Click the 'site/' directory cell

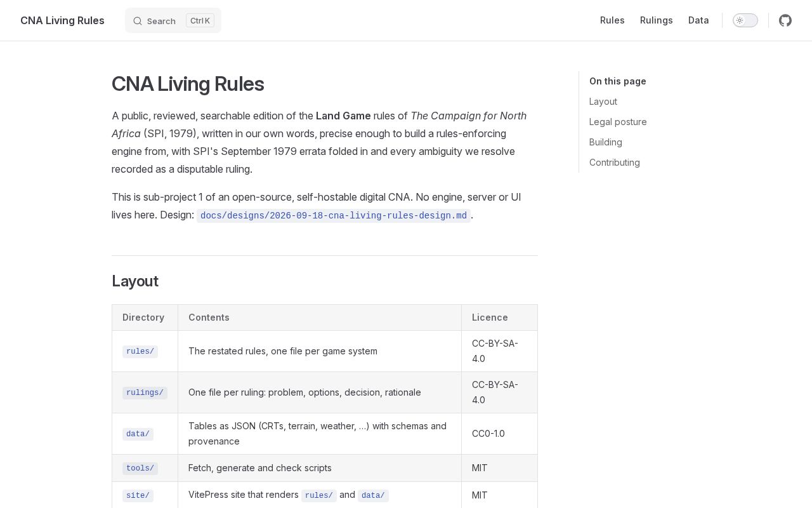(145, 495)
